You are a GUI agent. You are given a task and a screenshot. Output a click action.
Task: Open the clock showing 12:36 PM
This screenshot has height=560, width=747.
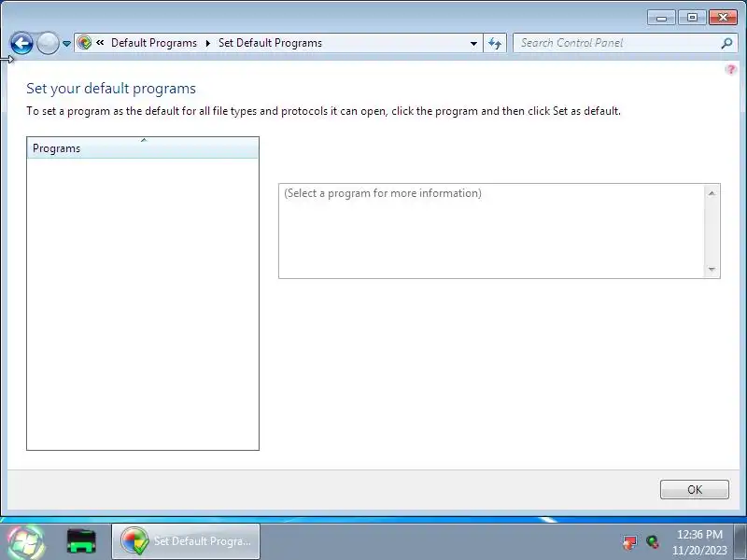pos(699,542)
